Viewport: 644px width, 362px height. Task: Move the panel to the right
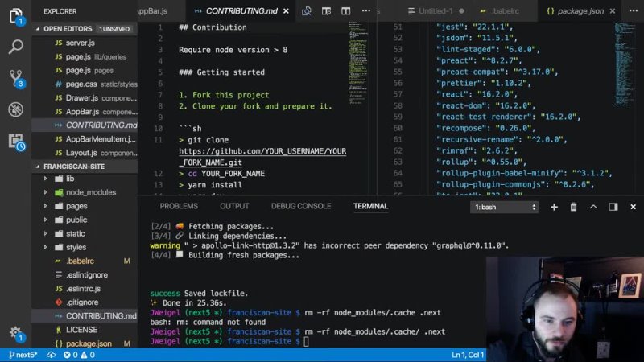coord(613,207)
